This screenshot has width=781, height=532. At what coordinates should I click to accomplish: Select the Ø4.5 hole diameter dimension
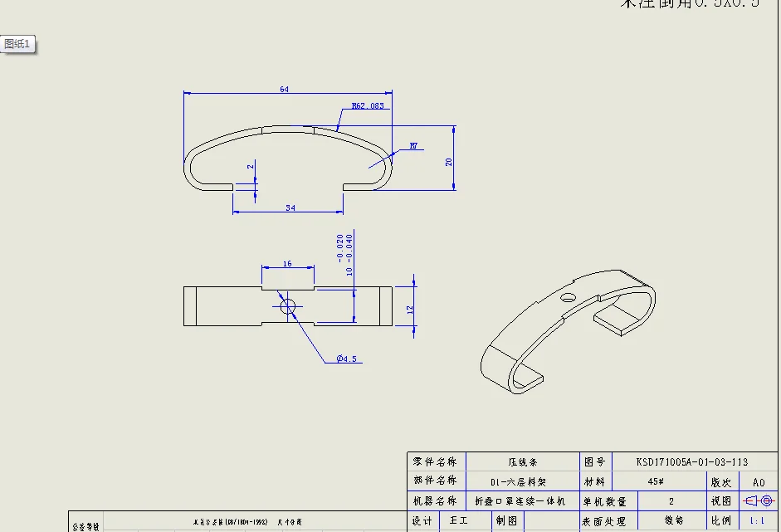coord(347,359)
